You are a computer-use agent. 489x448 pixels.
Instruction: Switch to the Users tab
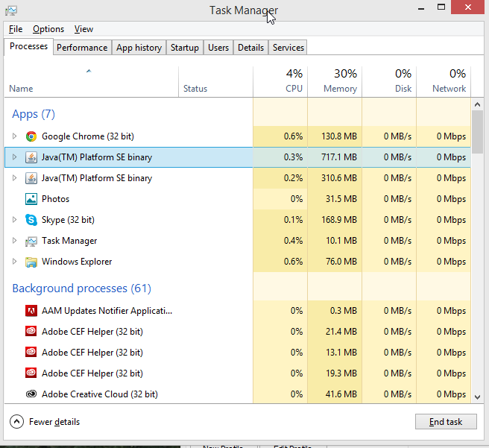point(218,48)
